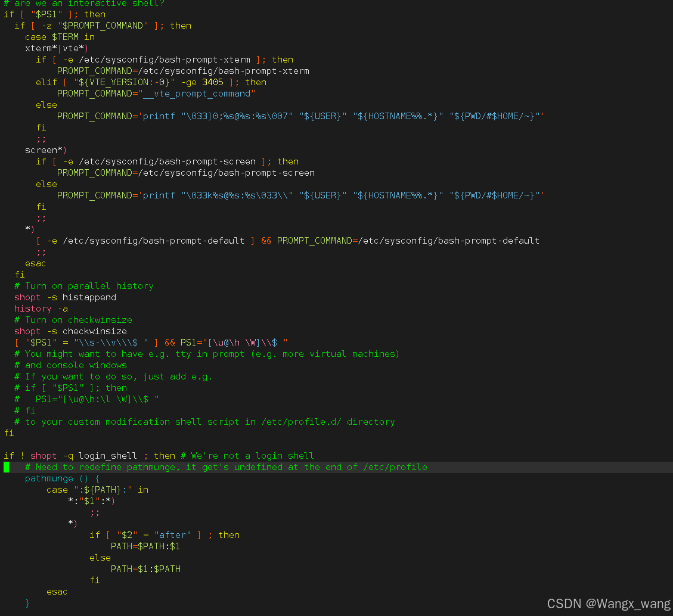This screenshot has height=616, width=673.
Task: Click the printf line containing '\033]0;'
Action: (x=300, y=116)
